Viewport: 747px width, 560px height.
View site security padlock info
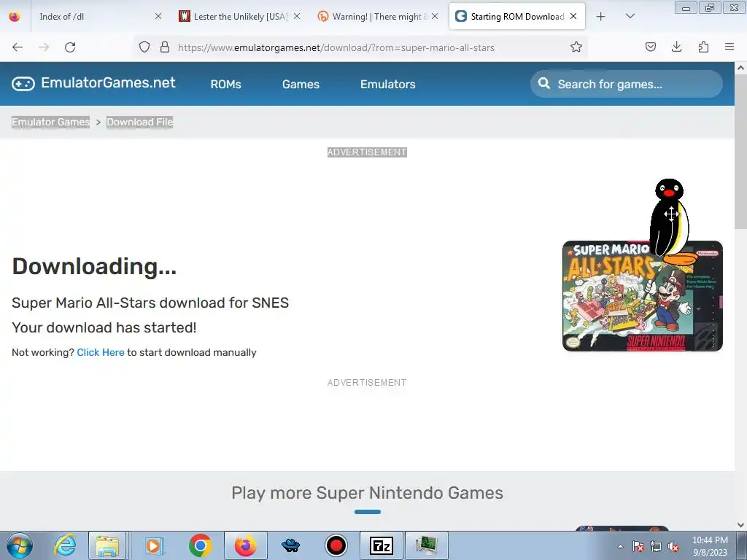[165, 47]
